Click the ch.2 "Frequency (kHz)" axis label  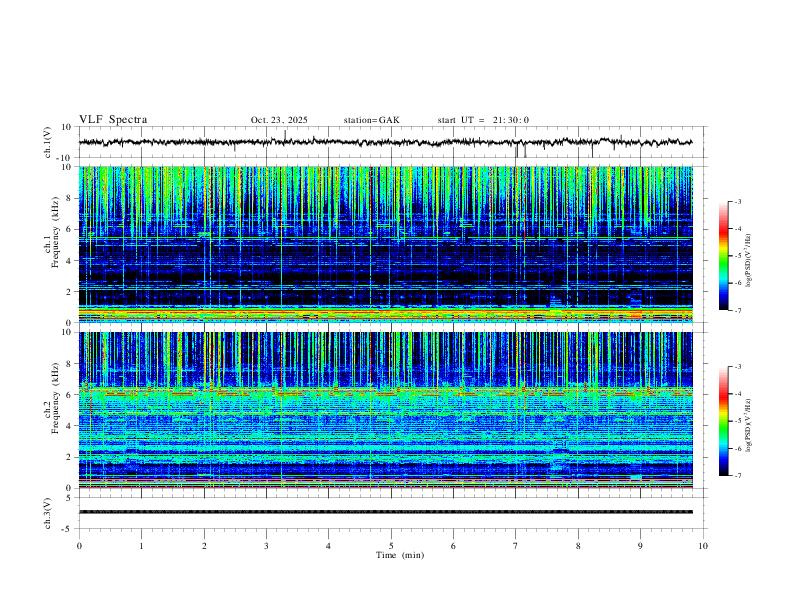(55, 398)
